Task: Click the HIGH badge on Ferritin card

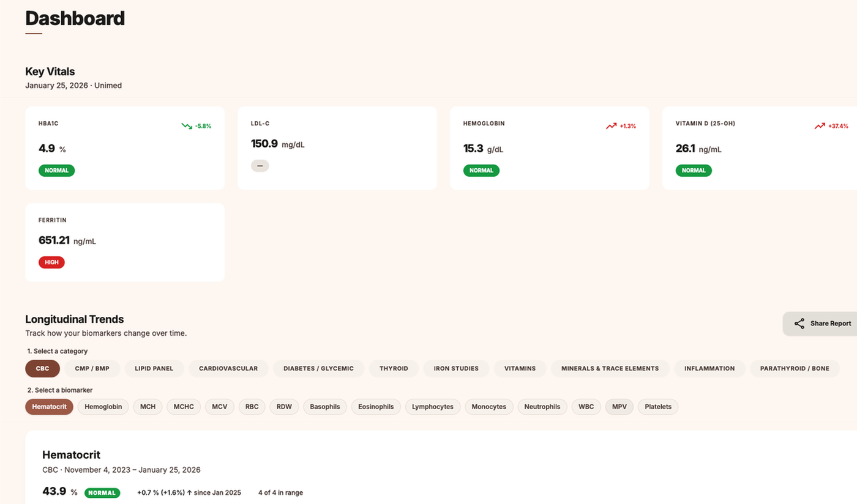Action: tap(51, 262)
